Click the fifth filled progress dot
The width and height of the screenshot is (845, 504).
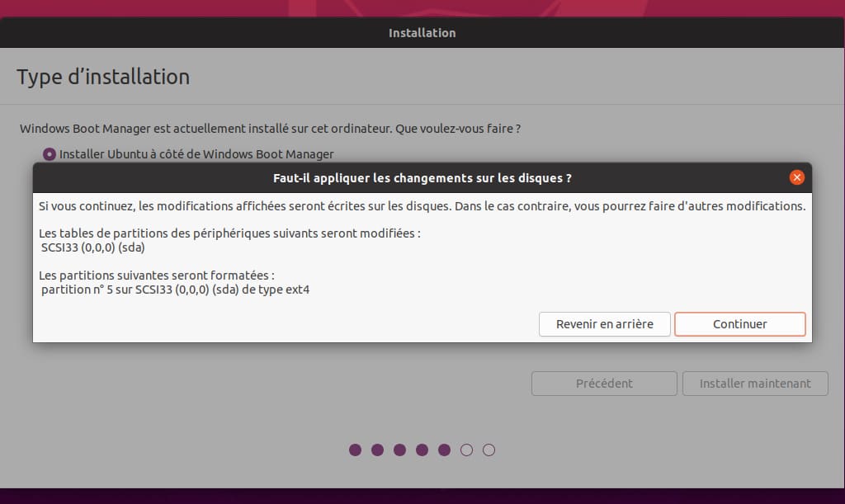pos(445,450)
